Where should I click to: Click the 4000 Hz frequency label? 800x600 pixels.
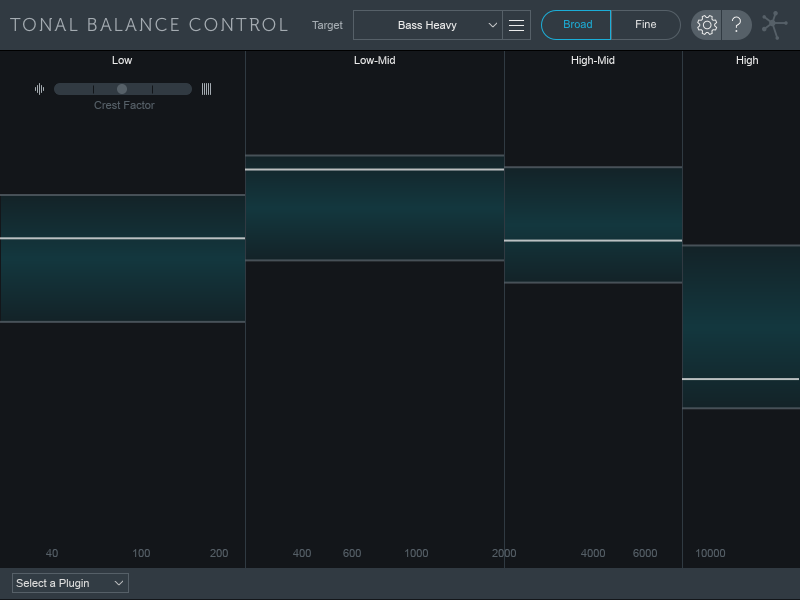point(593,553)
